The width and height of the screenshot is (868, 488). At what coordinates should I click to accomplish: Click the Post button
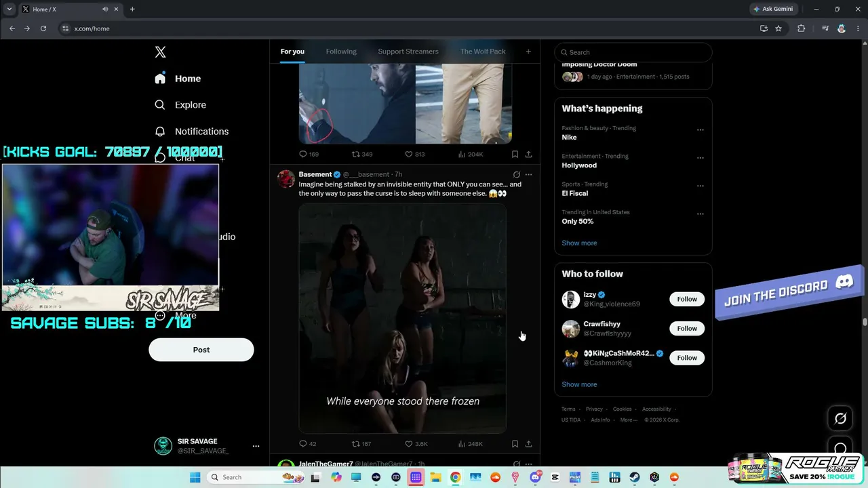click(201, 350)
